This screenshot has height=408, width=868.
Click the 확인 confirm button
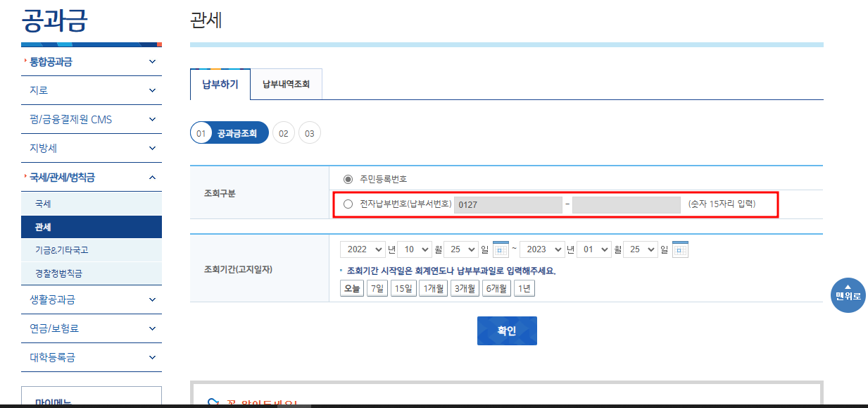[x=507, y=331]
